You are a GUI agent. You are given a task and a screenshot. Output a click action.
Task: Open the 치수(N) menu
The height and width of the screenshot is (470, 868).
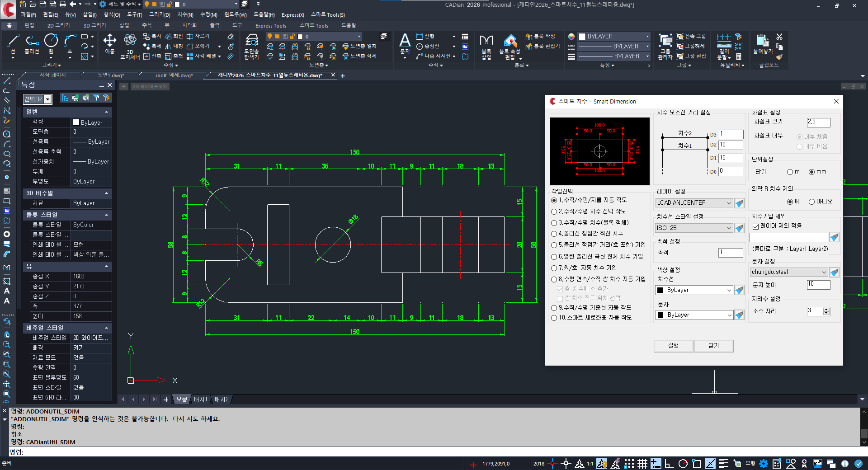pos(185,15)
